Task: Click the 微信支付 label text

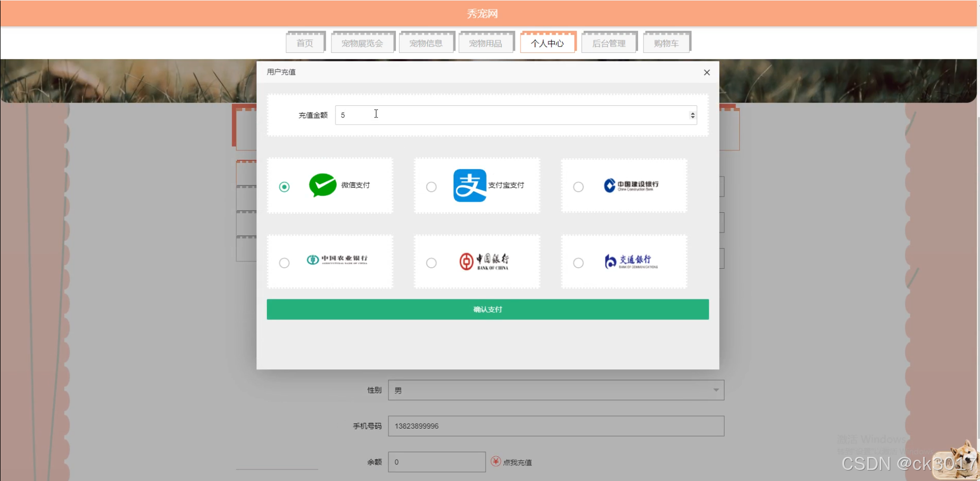Action: (x=356, y=185)
